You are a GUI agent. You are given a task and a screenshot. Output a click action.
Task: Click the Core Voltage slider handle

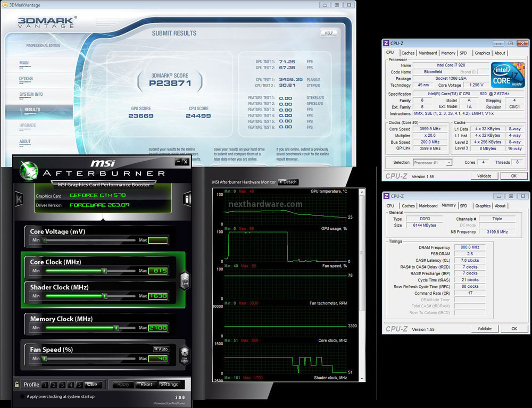click(45, 240)
